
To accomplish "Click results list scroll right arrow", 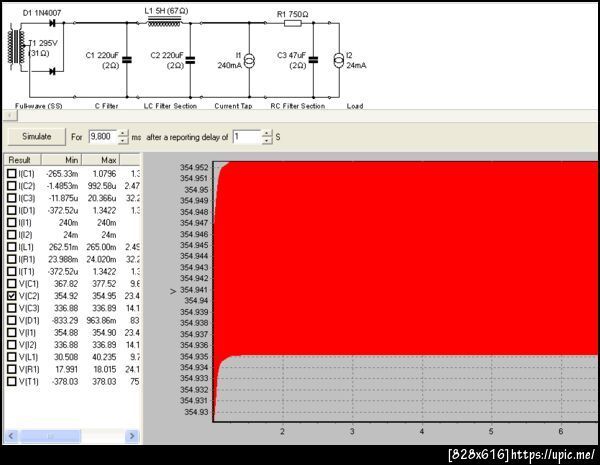I will pyautogui.click(x=132, y=436).
